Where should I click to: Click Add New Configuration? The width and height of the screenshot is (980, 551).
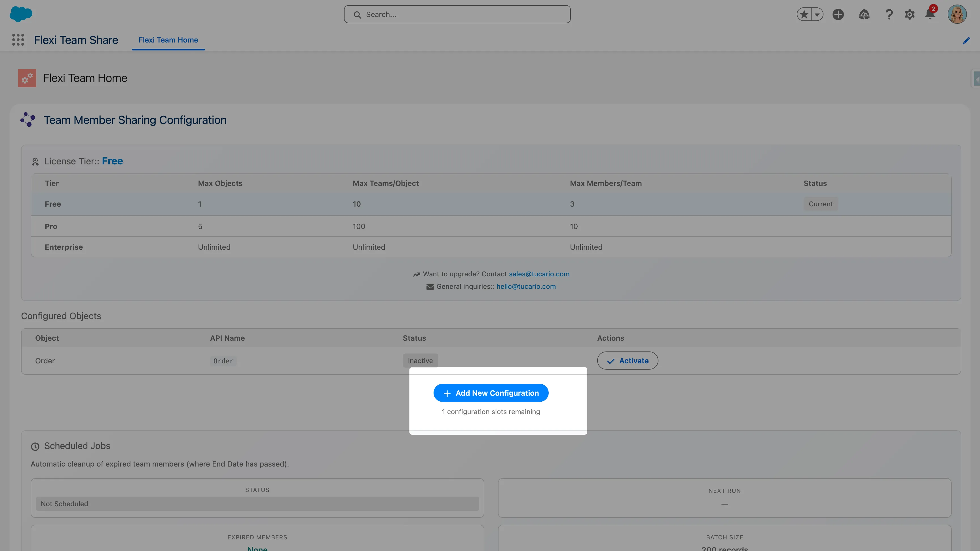point(491,393)
